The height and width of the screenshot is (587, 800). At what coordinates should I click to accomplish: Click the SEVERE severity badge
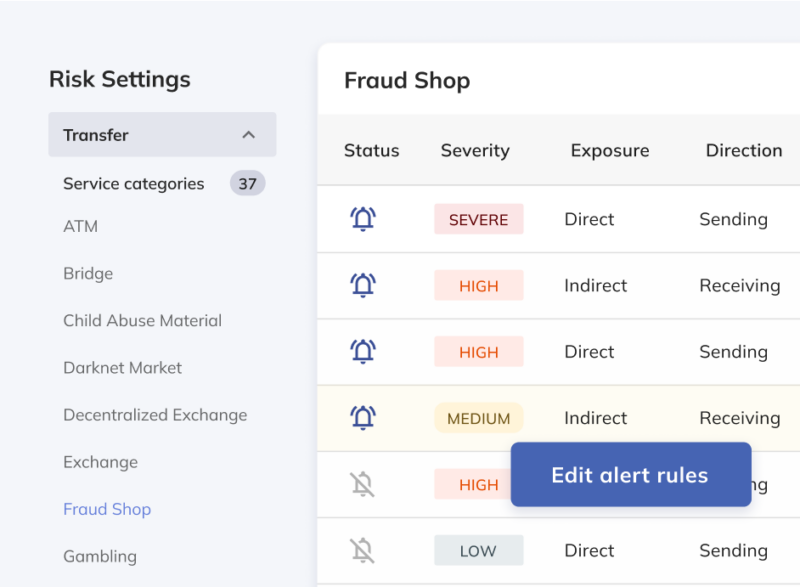click(478, 219)
